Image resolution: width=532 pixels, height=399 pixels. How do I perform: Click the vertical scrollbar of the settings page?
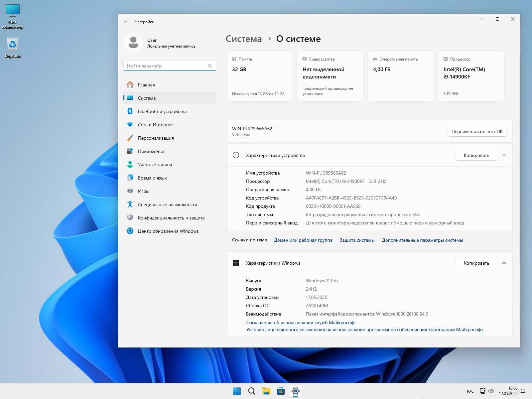pyautogui.click(x=519, y=159)
